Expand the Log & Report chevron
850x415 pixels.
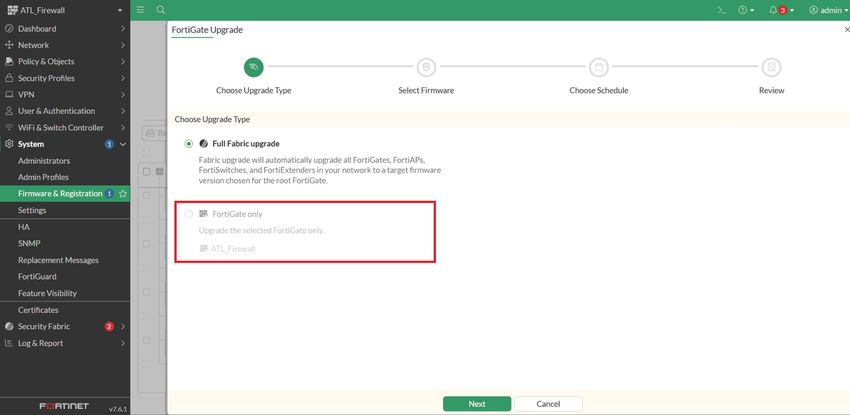pyautogui.click(x=123, y=343)
